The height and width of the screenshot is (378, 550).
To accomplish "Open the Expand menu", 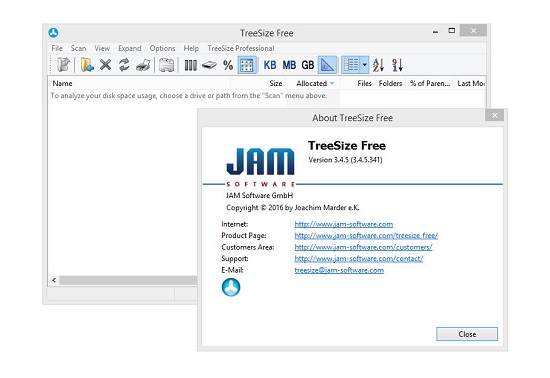I will tap(129, 48).
